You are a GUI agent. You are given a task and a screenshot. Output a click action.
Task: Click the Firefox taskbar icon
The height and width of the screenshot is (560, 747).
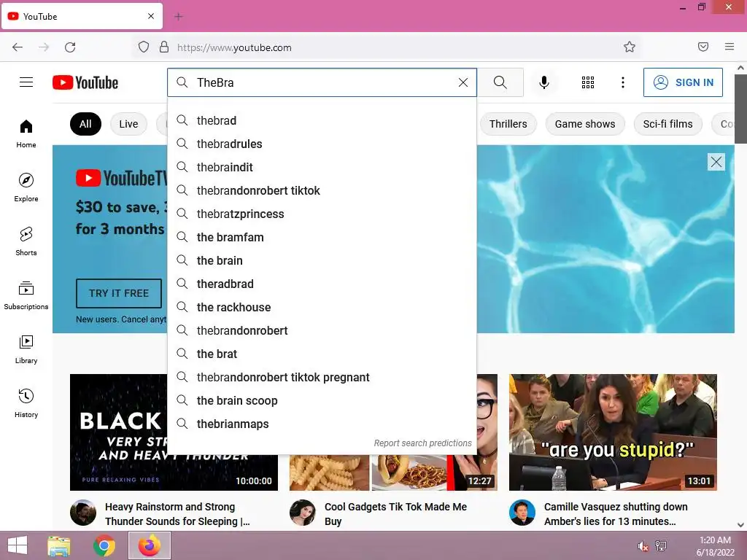(x=150, y=545)
